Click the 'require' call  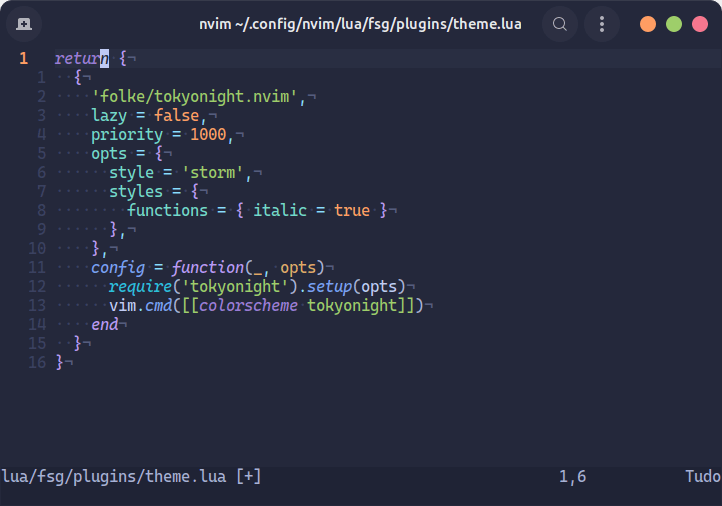point(140,287)
